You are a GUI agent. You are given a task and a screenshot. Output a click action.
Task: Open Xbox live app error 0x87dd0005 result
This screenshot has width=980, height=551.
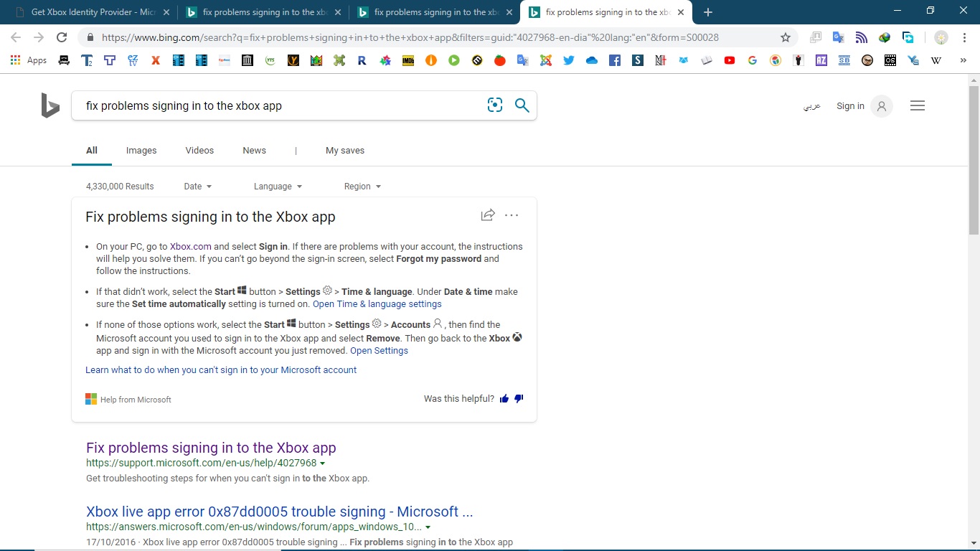pyautogui.click(x=280, y=512)
